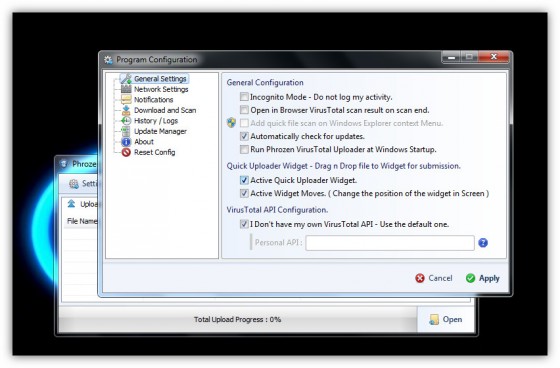Enable Incognito Mode checkbox
The height and width of the screenshot is (368, 560).
(244, 97)
